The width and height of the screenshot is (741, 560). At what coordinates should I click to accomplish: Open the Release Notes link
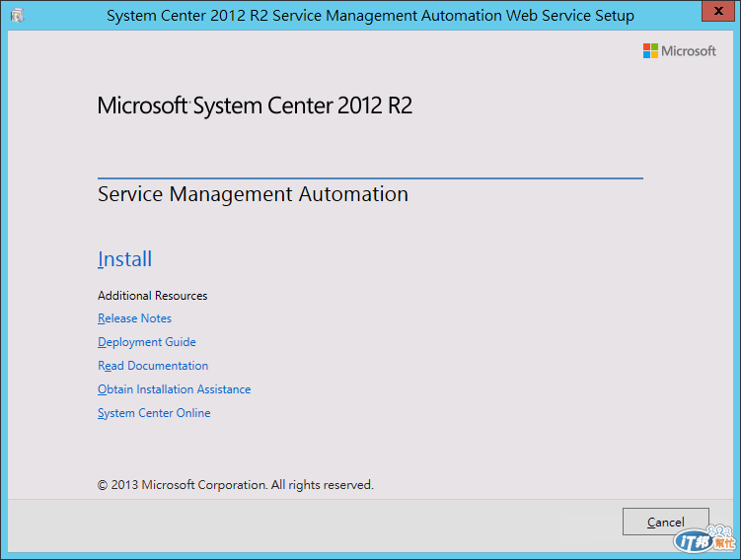pos(134,318)
